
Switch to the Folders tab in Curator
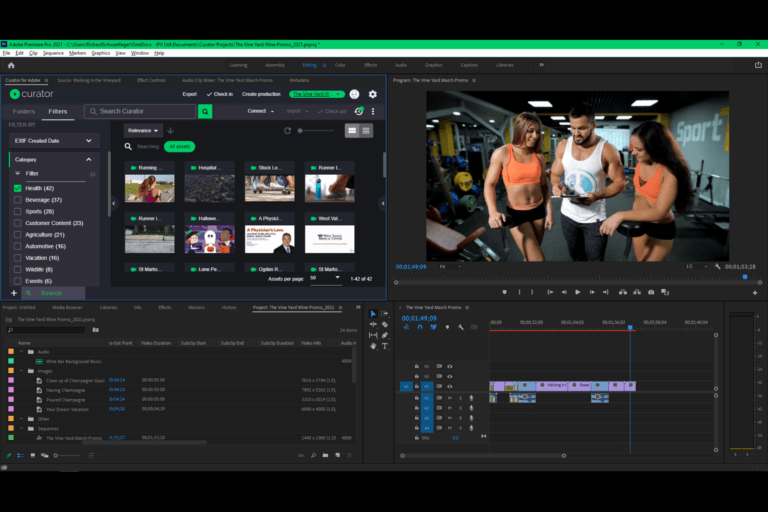24,111
